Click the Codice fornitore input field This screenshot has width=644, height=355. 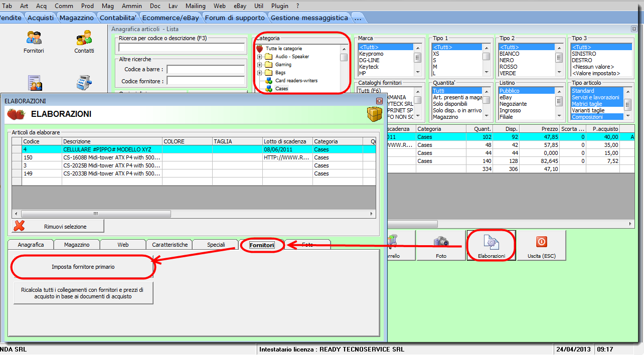coord(206,81)
